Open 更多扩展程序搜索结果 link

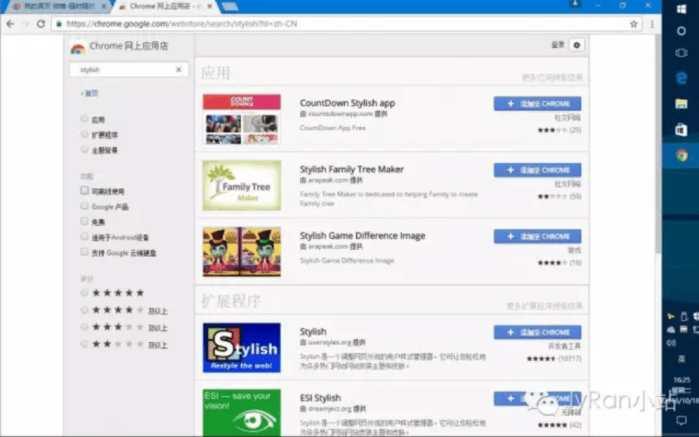tap(545, 306)
